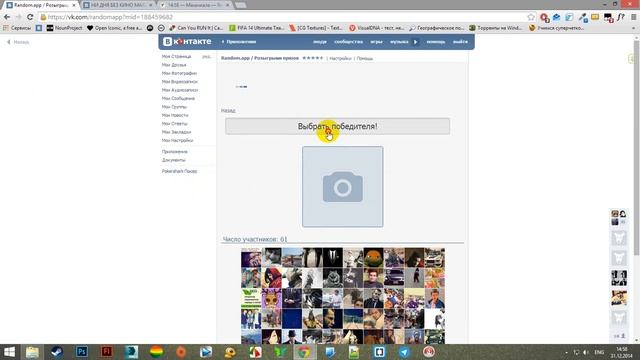Image resolution: width=640 pixels, height=360 pixels.
Task: Click the red hood participant avatar
Action: tap(271, 278)
